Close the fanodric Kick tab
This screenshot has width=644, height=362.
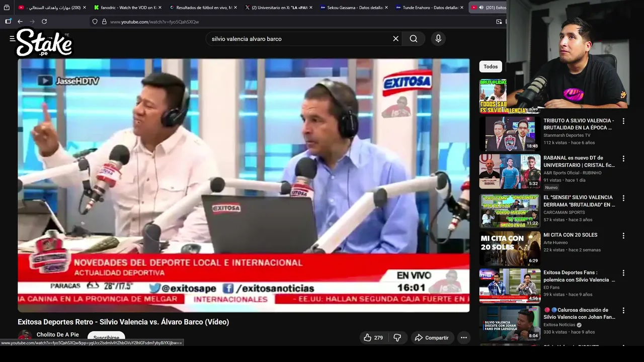tap(160, 8)
